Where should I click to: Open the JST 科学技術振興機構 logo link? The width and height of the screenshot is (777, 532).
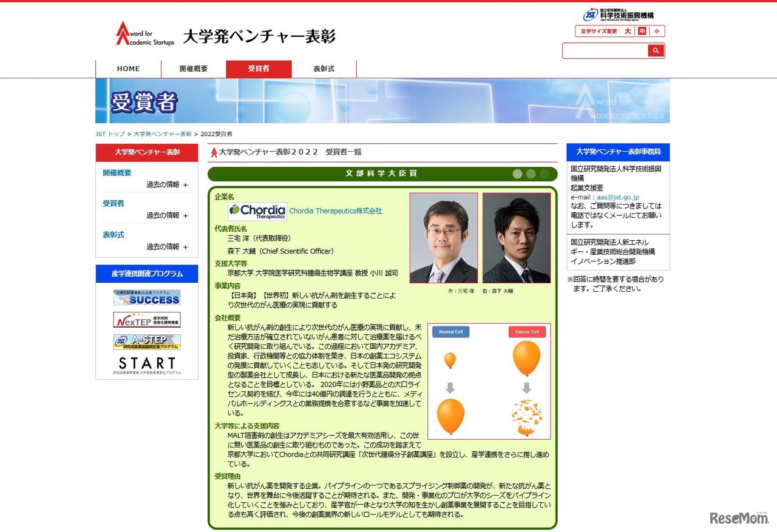pyautogui.click(x=618, y=15)
